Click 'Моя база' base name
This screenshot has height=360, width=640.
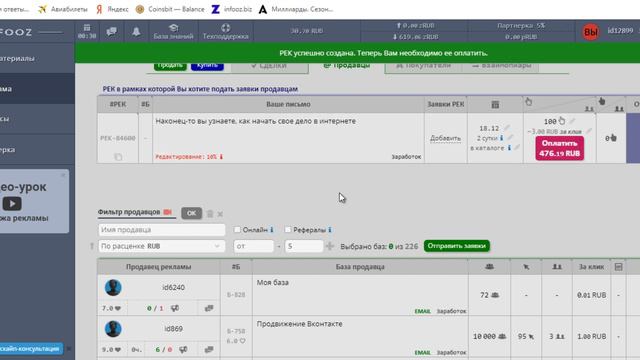(x=273, y=282)
